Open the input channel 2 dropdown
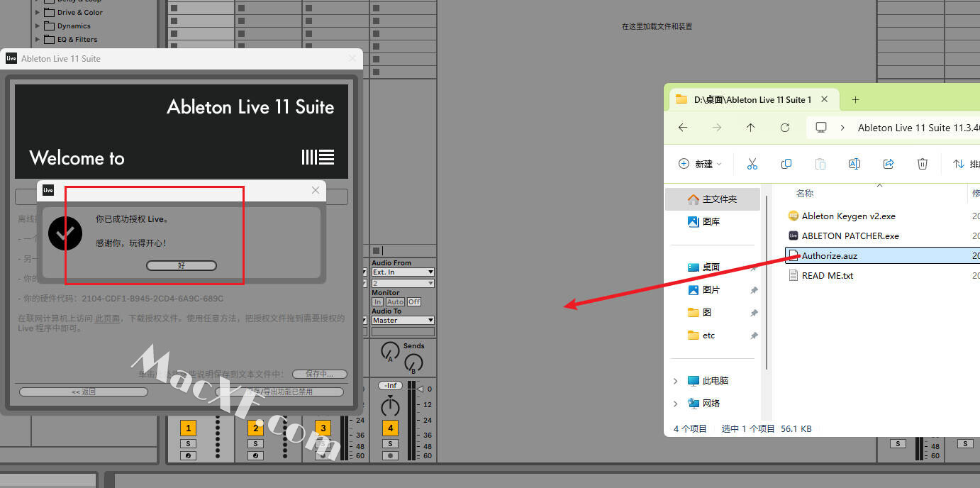 point(403,283)
